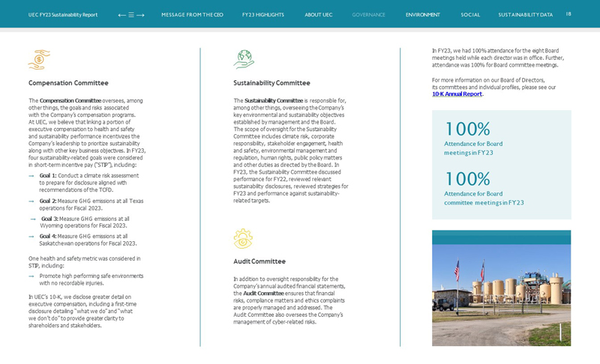Go to previous page with left arrow
Viewport: 600px width, 364px height.
(x=121, y=15)
